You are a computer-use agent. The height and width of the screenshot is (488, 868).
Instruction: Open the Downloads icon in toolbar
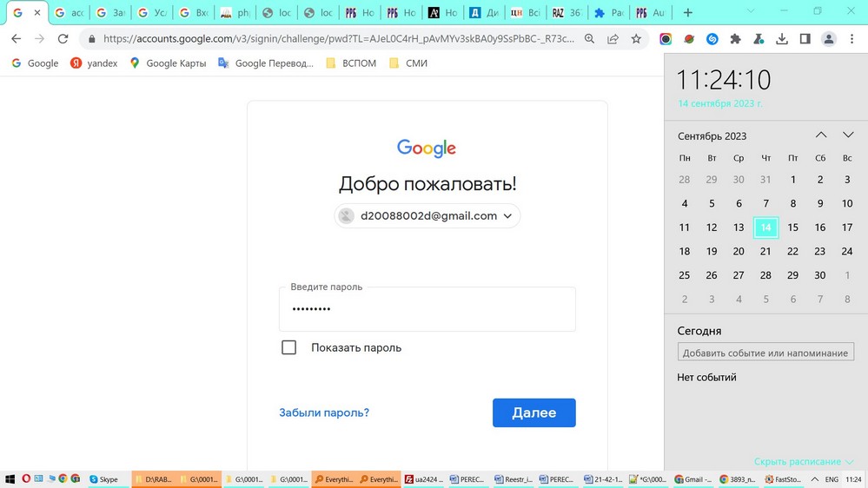(782, 39)
